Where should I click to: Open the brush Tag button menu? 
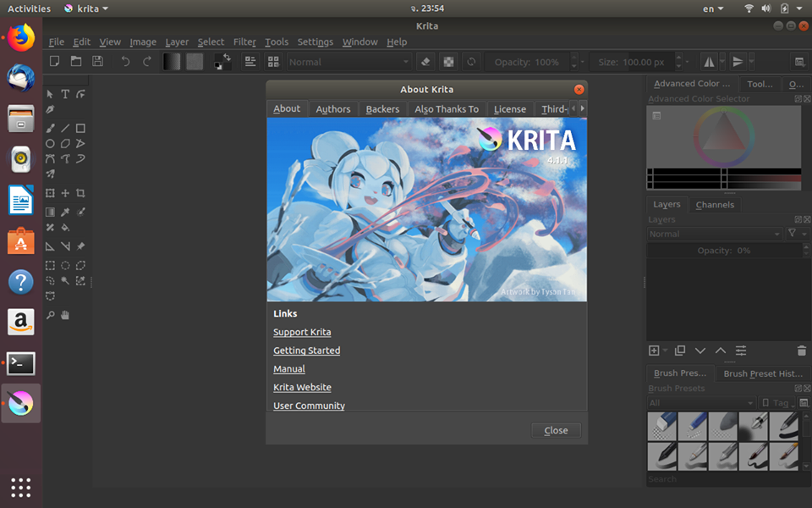(778, 403)
